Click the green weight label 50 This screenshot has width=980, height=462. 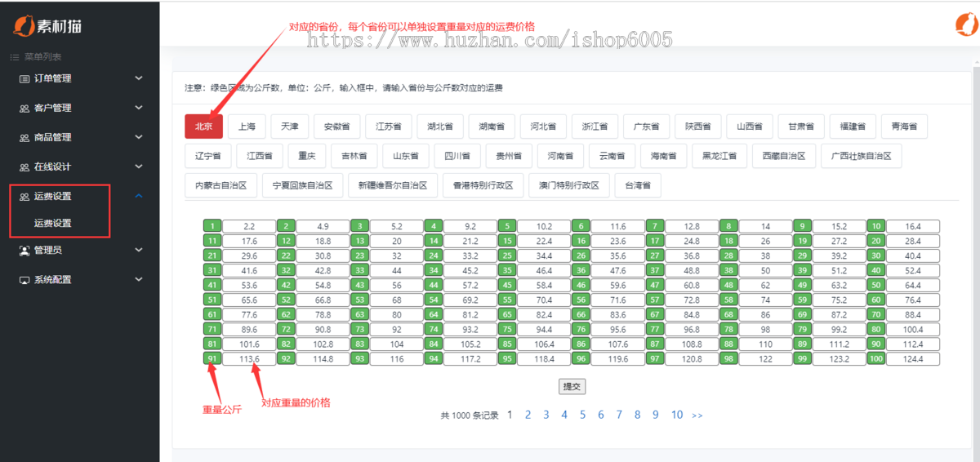click(x=876, y=285)
